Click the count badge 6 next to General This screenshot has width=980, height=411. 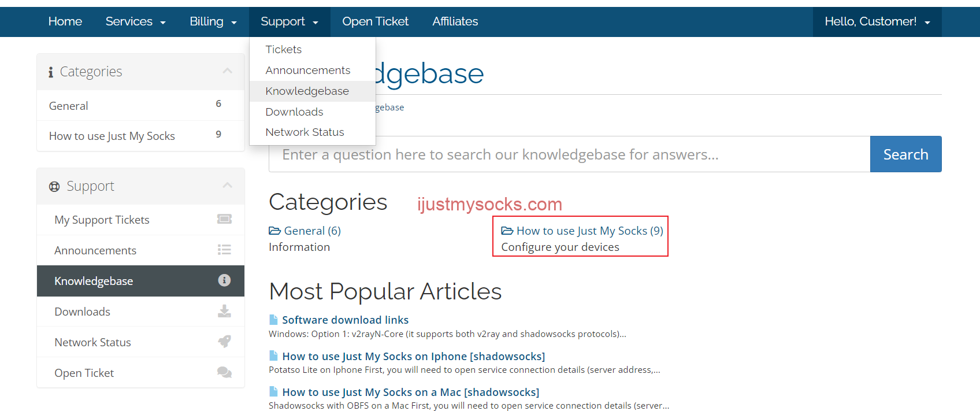point(218,103)
